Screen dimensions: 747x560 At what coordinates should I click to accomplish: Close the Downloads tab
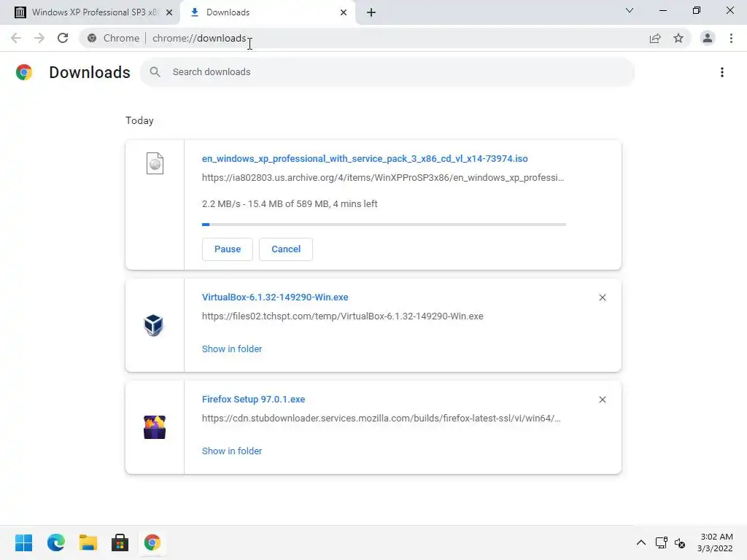point(344,12)
